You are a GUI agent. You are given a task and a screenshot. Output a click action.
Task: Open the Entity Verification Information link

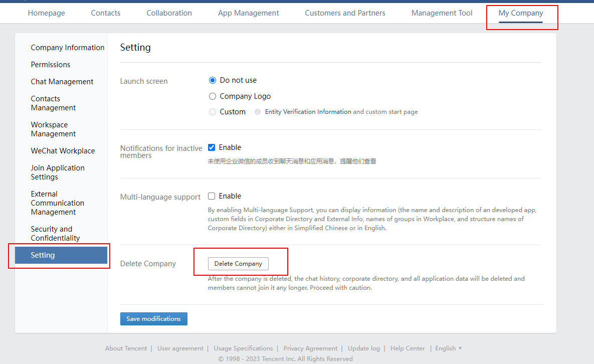click(308, 112)
